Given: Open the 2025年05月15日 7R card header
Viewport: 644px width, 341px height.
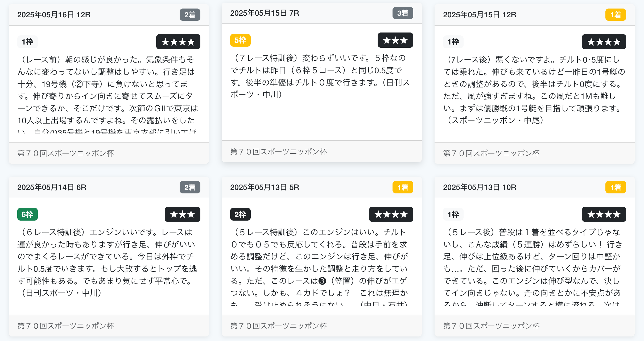Looking at the screenshot, I should pos(265,13).
